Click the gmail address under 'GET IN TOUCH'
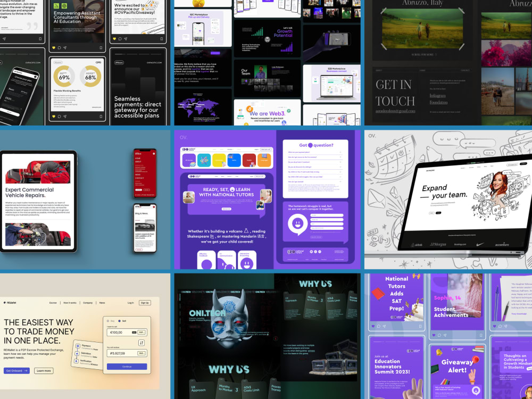 point(395,111)
